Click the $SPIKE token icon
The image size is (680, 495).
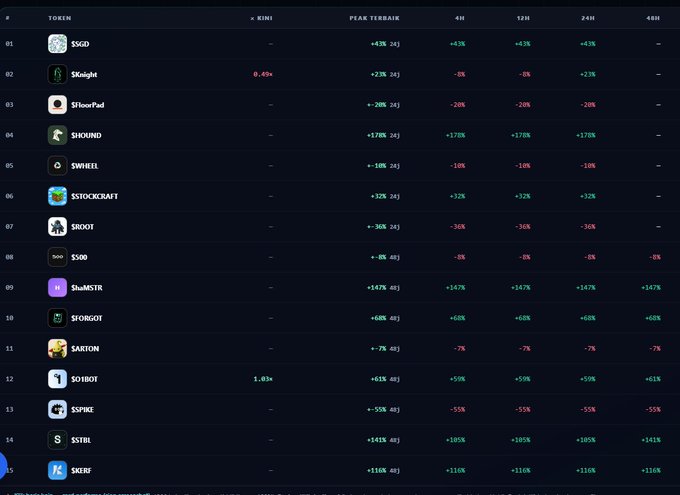point(57,410)
